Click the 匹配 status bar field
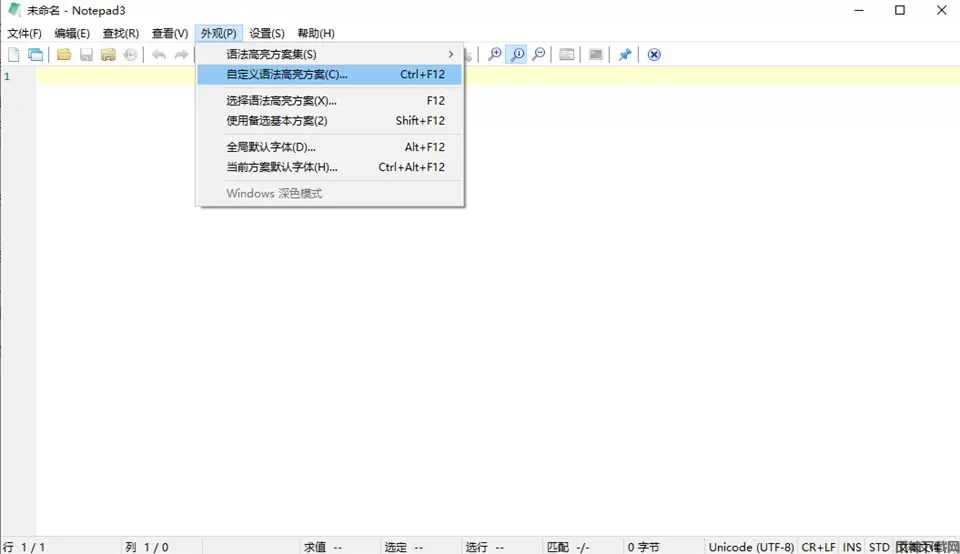Viewport: 960px width, 554px height. 583,547
